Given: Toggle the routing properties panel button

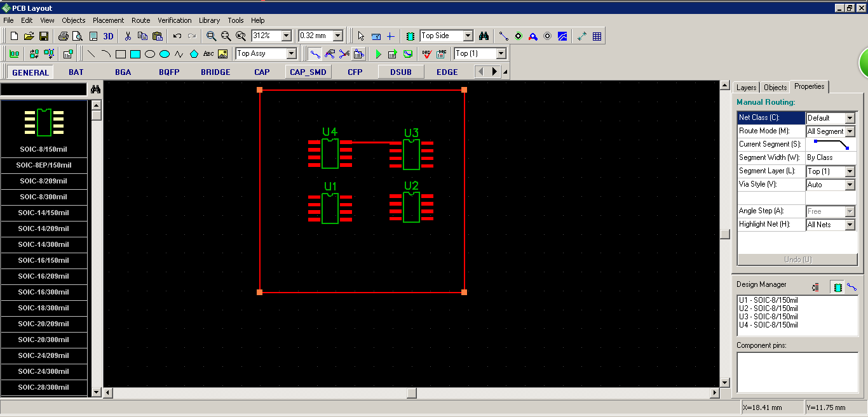Looking at the screenshot, I should 359,54.
